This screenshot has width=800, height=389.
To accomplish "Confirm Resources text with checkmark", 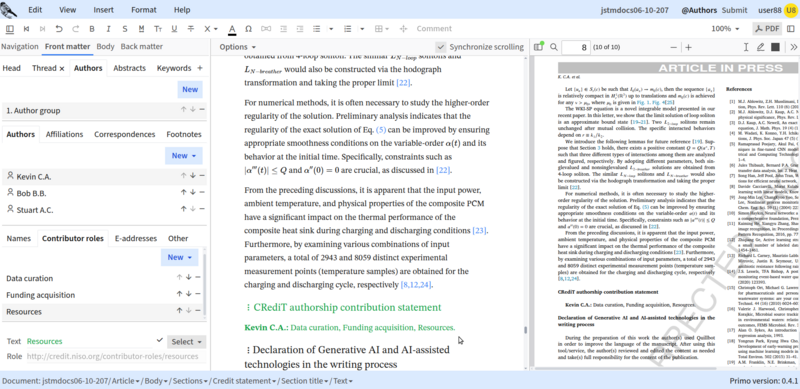I will [160, 340].
